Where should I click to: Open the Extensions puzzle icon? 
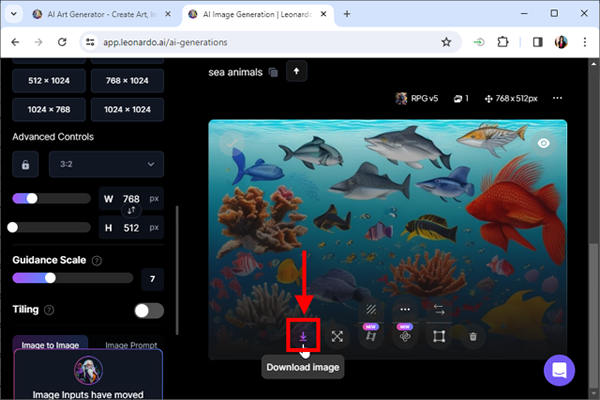503,42
